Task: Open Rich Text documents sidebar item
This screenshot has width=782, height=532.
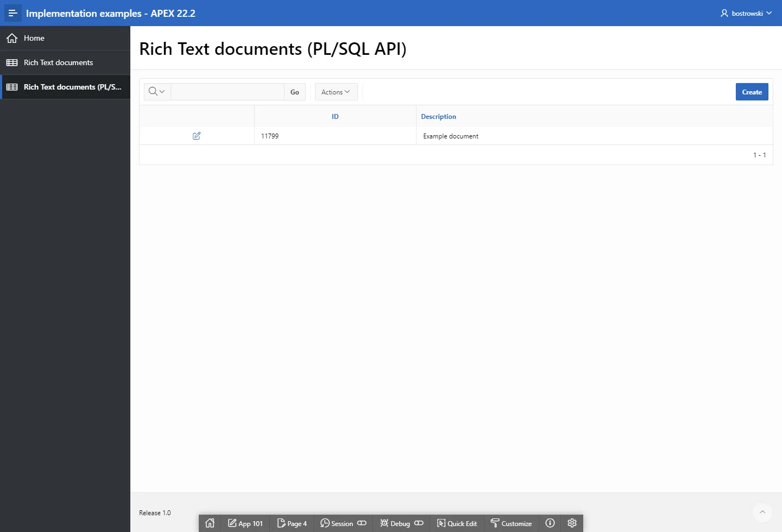Action: click(x=58, y=62)
